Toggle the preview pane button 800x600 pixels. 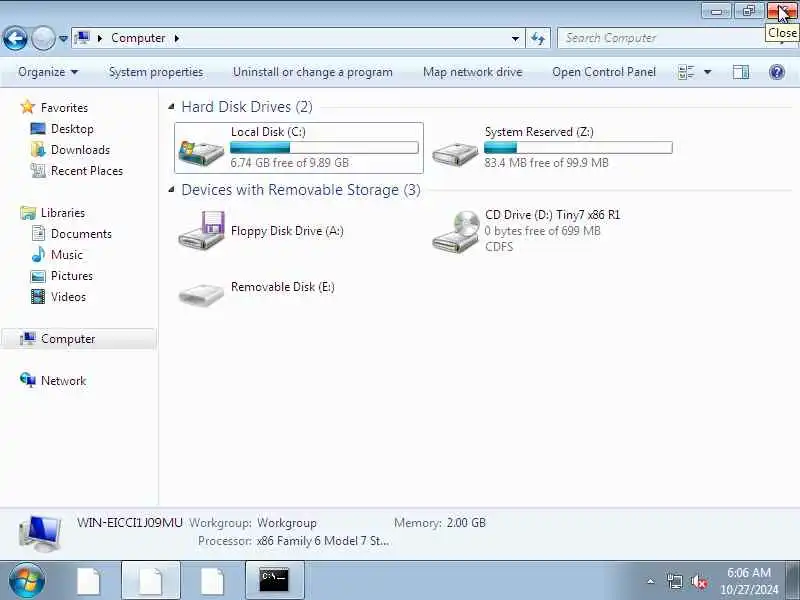coord(740,72)
